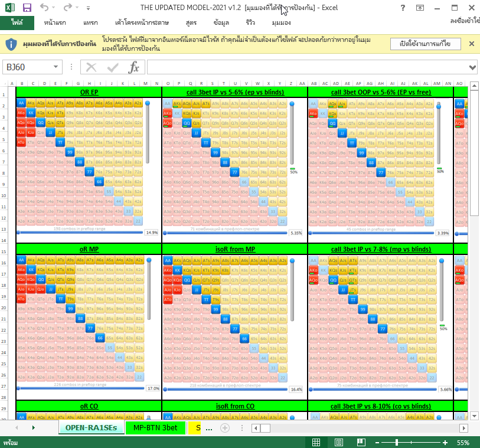This screenshot has height=448, width=480.
Task: Open the redo history dropdown arrow
Action: (77, 8)
